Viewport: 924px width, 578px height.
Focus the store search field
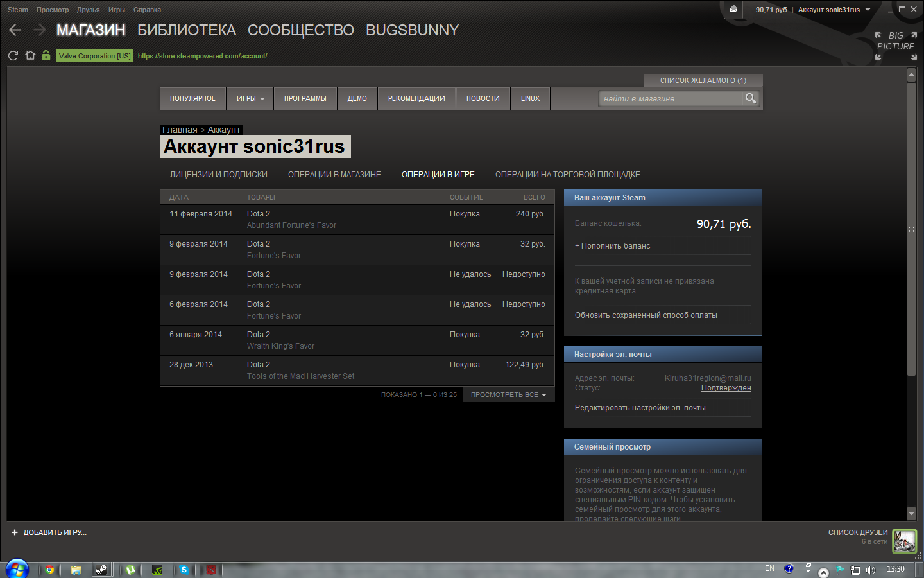pyautogui.click(x=671, y=98)
